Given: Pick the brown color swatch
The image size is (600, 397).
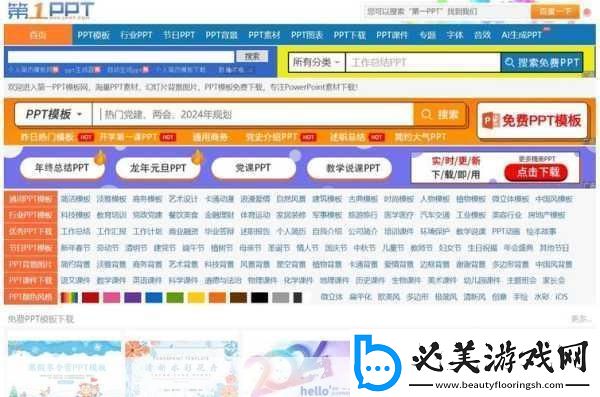Looking at the screenshot, I should pos(238,297).
